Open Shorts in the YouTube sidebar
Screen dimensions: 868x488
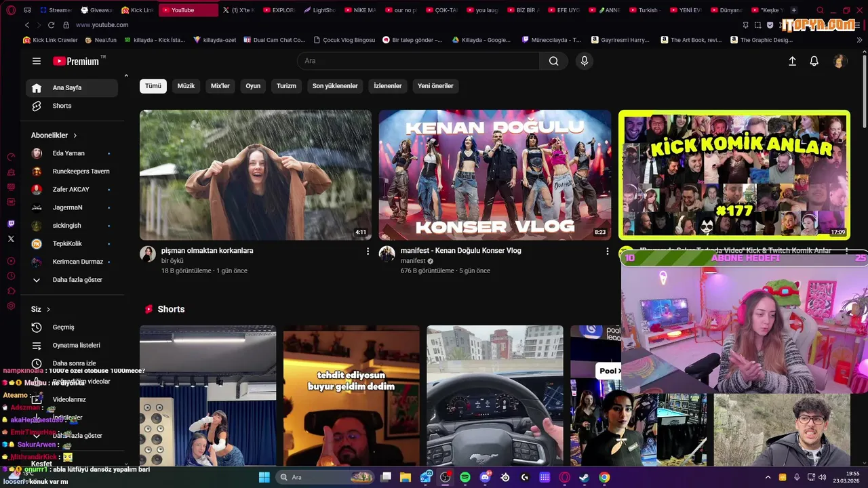coord(72,106)
